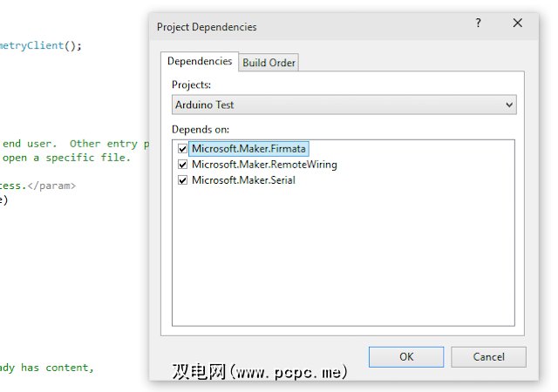Toggle the Microsoft.Maker.RemoteWiring checkbox

pyautogui.click(x=183, y=165)
